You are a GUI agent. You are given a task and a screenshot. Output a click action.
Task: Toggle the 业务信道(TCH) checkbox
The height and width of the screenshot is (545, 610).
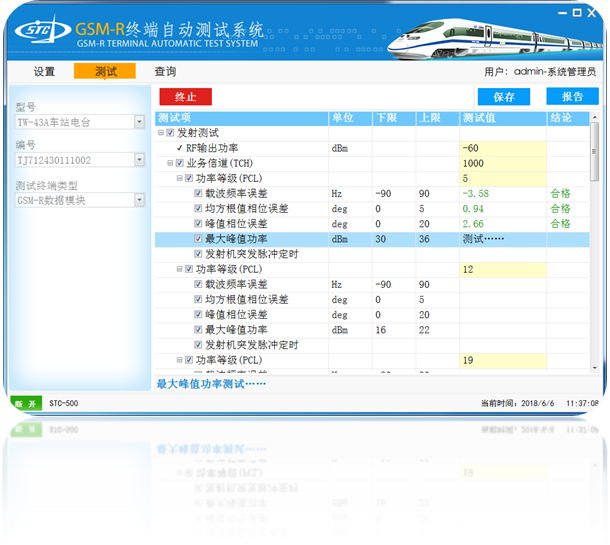tap(180, 163)
